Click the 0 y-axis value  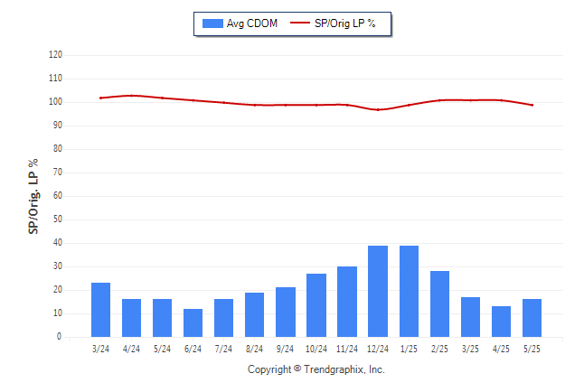[60, 337]
